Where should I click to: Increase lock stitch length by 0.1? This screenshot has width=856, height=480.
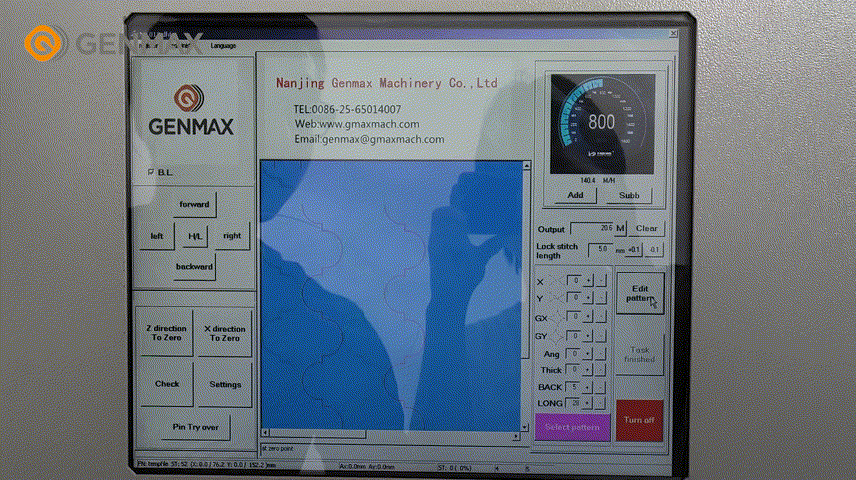tap(634, 249)
